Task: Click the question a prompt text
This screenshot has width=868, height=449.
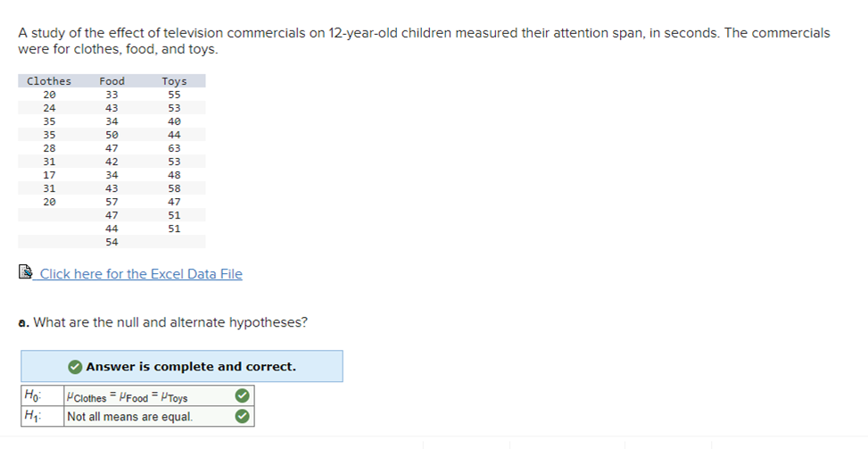Action: (162, 322)
